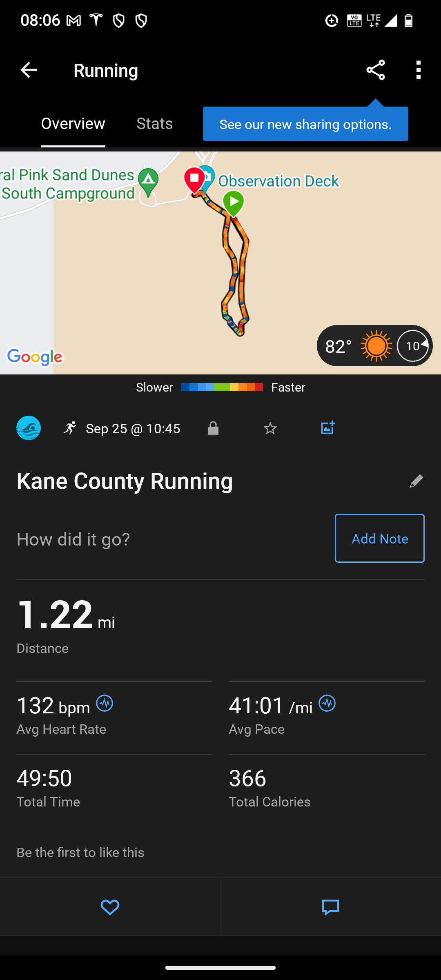
Task: Tap the heart like icon
Action: click(x=110, y=907)
